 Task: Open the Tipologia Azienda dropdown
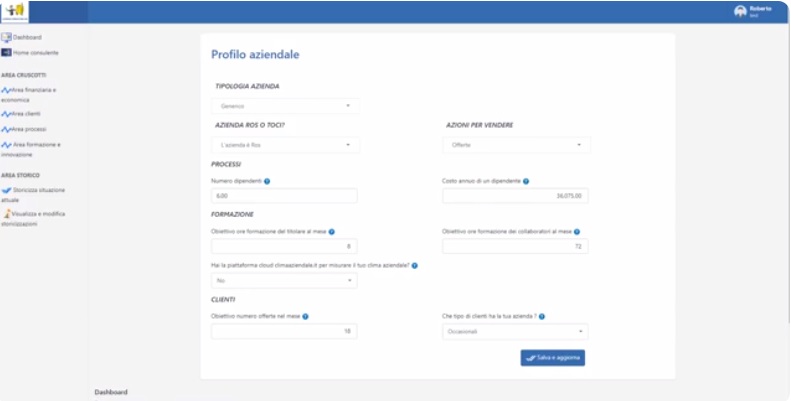pos(285,105)
